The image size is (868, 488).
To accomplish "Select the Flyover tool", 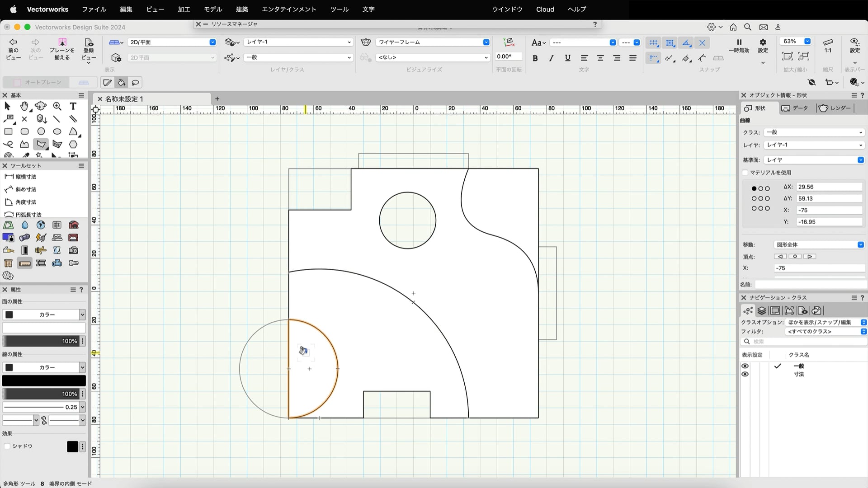I will (41, 106).
